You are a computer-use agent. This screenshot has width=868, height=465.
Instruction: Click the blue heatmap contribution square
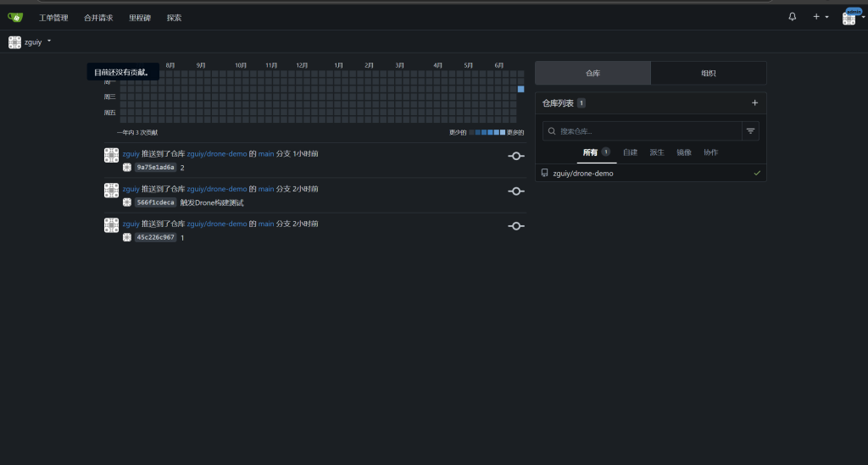pos(520,89)
